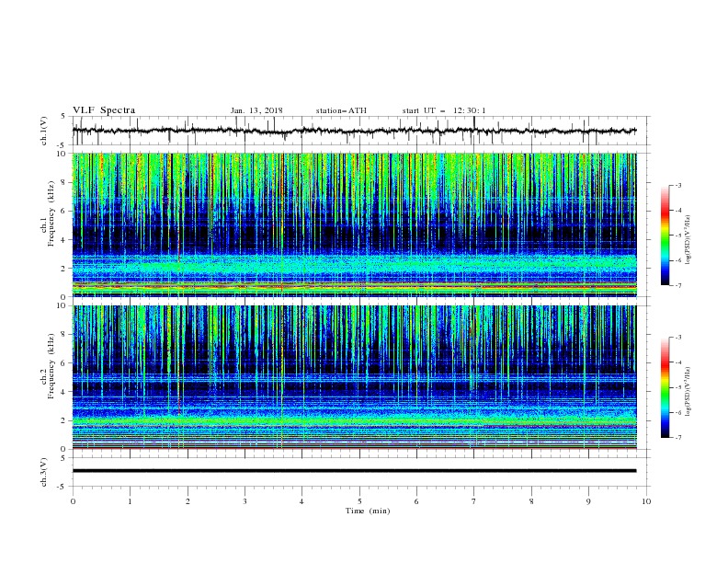Select the ch.2 colorbar "log(PSD)(V²/Hz)" label
The width and height of the screenshot is (728, 563).
tap(688, 392)
